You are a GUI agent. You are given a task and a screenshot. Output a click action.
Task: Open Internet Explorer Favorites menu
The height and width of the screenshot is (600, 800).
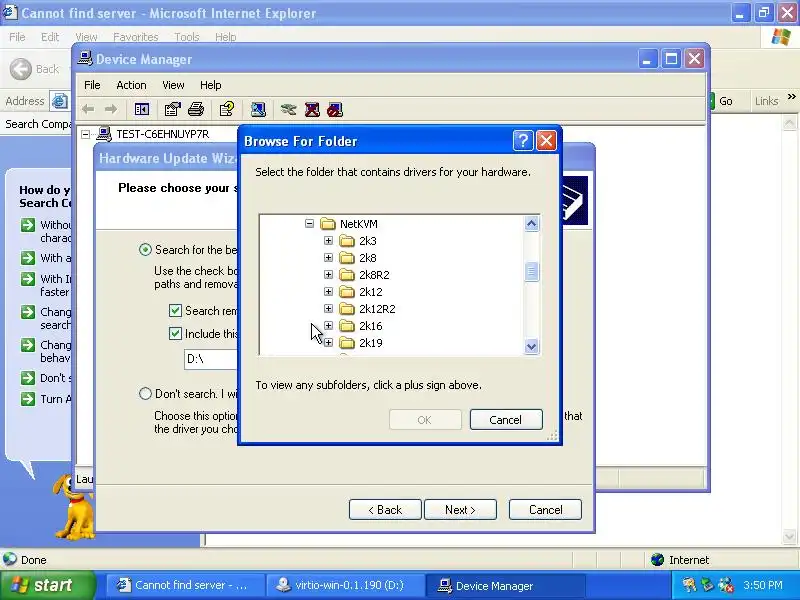(x=136, y=37)
